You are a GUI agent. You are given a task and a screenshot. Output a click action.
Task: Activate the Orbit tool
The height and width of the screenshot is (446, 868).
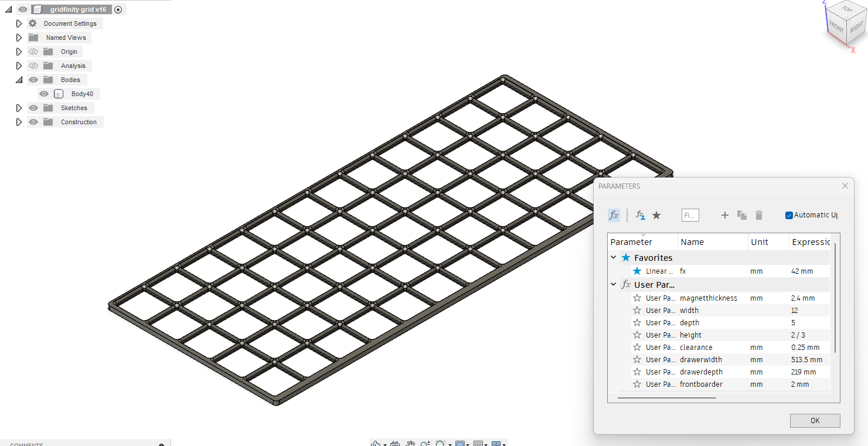point(375,444)
